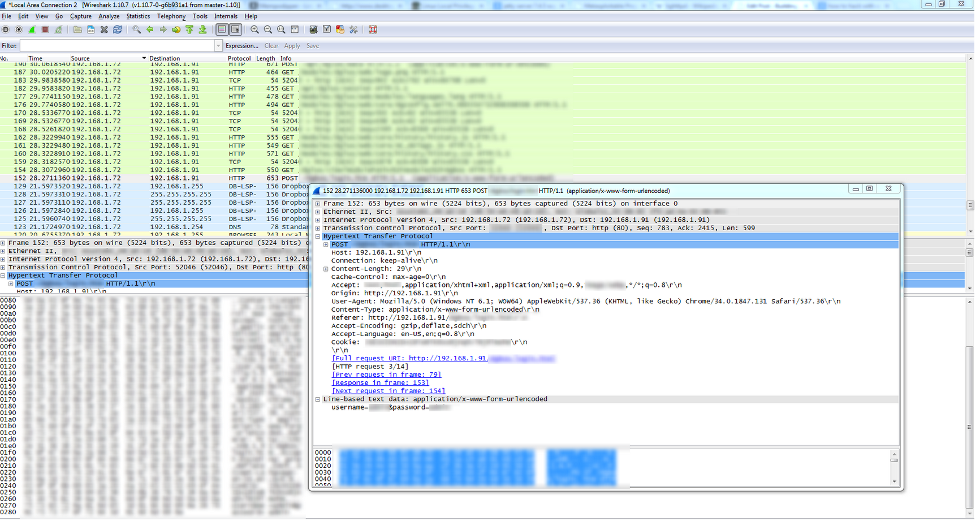This screenshot has height=525, width=980.
Task: Open the Telephony menu
Action: pos(171,16)
